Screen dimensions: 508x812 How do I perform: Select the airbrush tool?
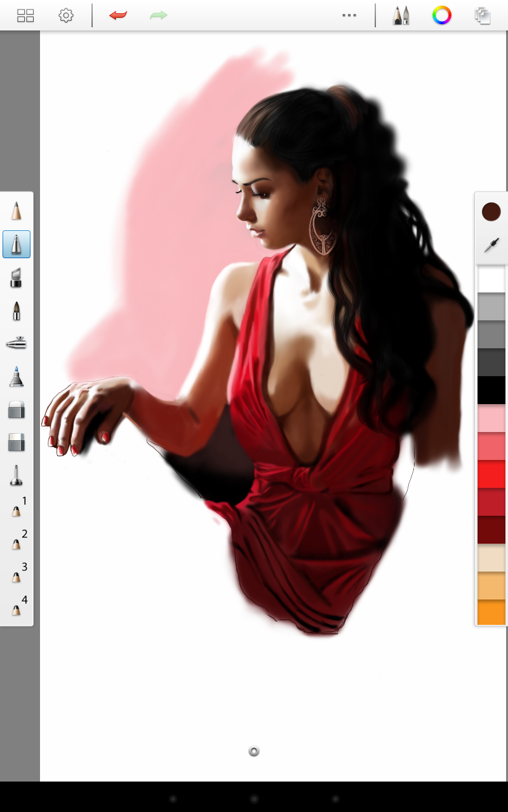17,343
